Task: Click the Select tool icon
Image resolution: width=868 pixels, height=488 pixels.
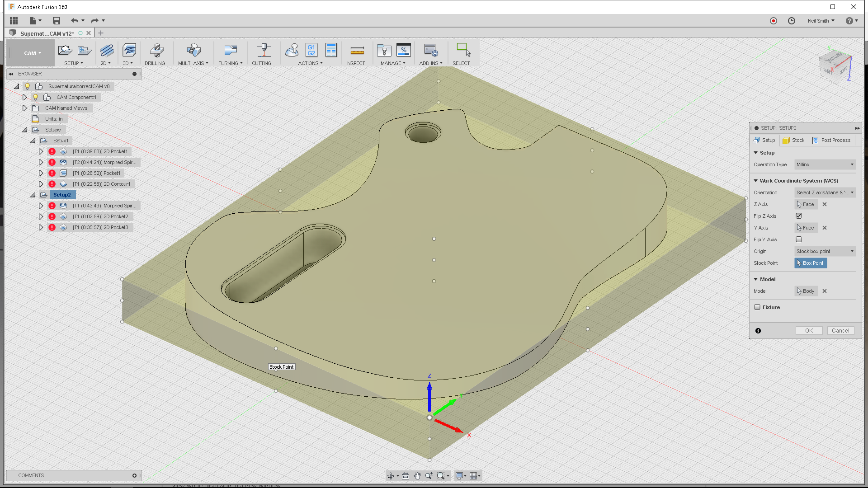Action: [x=462, y=53]
